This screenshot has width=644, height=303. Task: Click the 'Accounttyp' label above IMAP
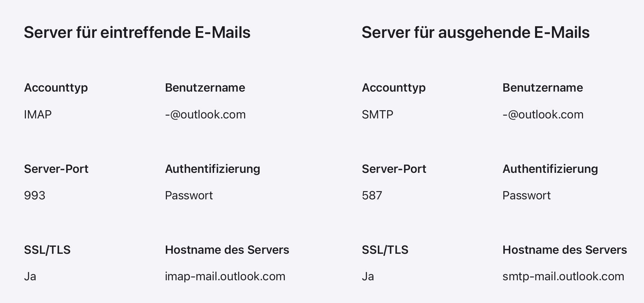pos(56,88)
